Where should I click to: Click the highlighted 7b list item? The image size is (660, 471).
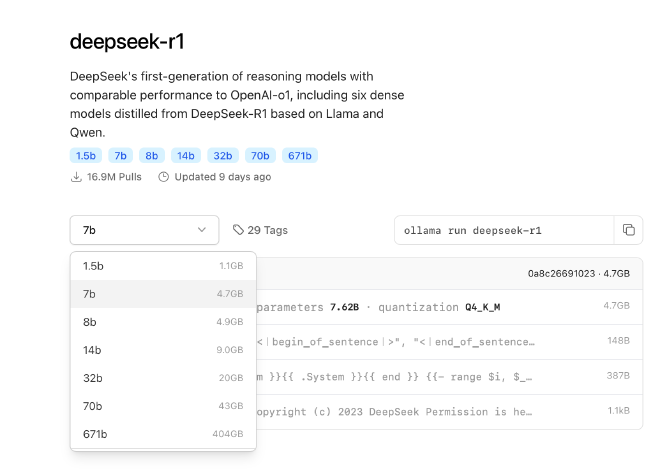click(163, 294)
